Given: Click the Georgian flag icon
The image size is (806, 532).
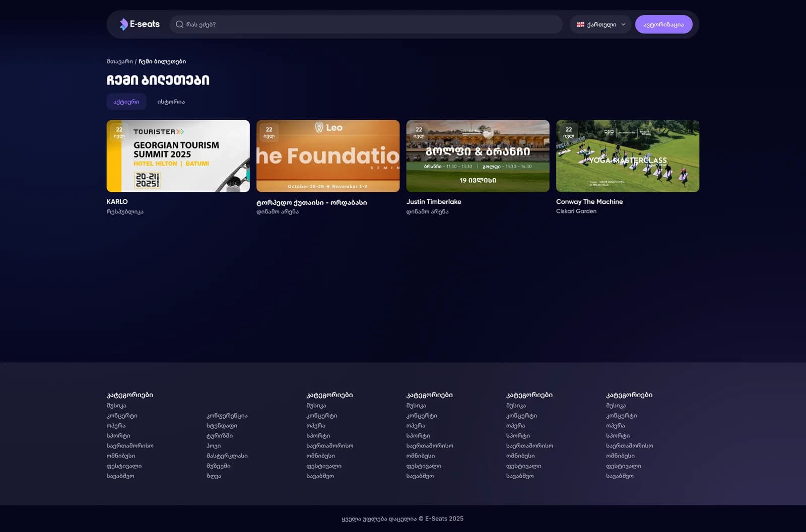Looking at the screenshot, I should (x=580, y=24).
